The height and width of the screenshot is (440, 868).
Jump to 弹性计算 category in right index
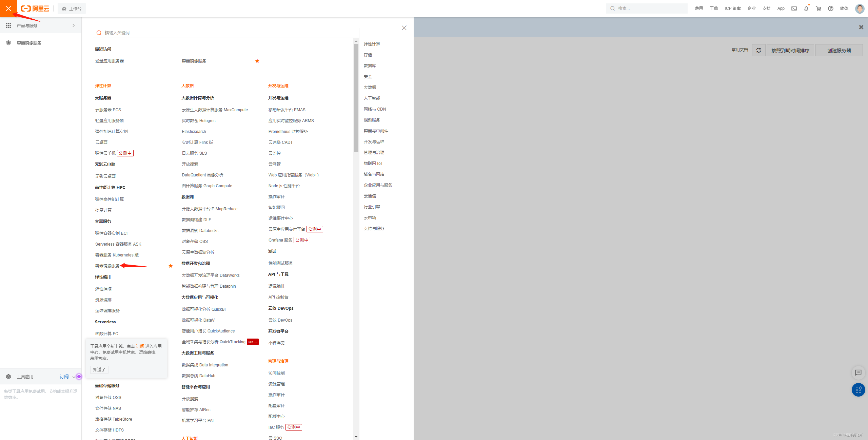click(x=372, y=44)
